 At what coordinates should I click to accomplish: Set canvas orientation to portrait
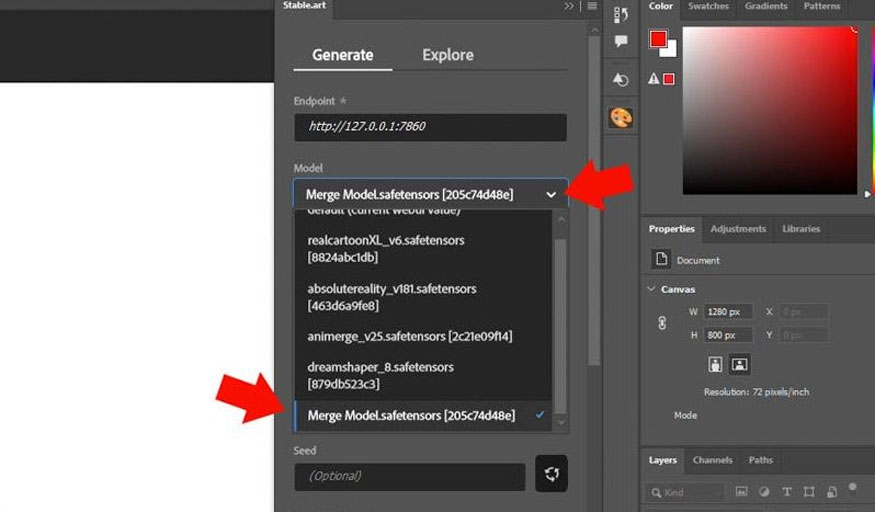point(715,364)
